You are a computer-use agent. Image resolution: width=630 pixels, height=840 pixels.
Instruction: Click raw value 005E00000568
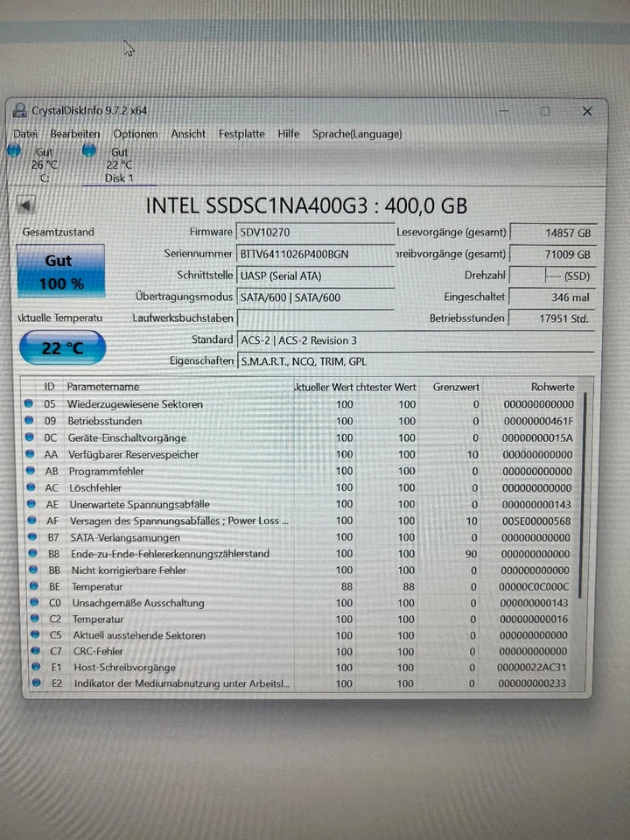[536, 521]
